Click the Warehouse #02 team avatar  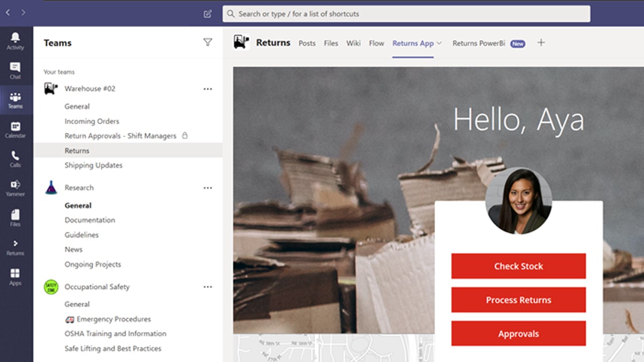(x=51, y=88)
